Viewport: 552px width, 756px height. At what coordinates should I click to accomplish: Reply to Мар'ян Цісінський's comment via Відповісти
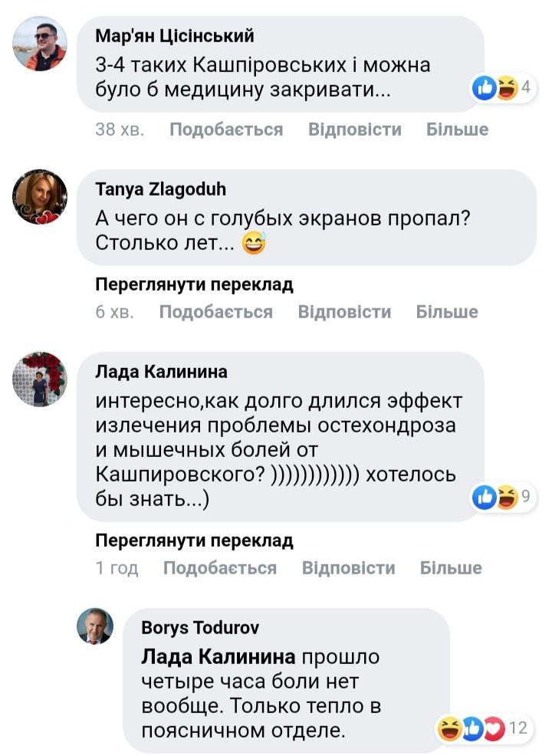(354, 130)
